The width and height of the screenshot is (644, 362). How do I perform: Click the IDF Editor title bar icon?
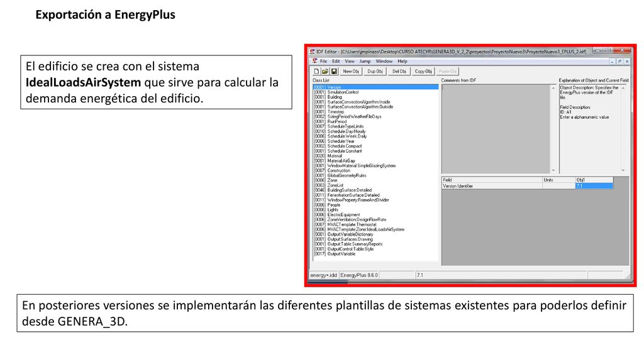pyautogui.click(x=313, y=52)
